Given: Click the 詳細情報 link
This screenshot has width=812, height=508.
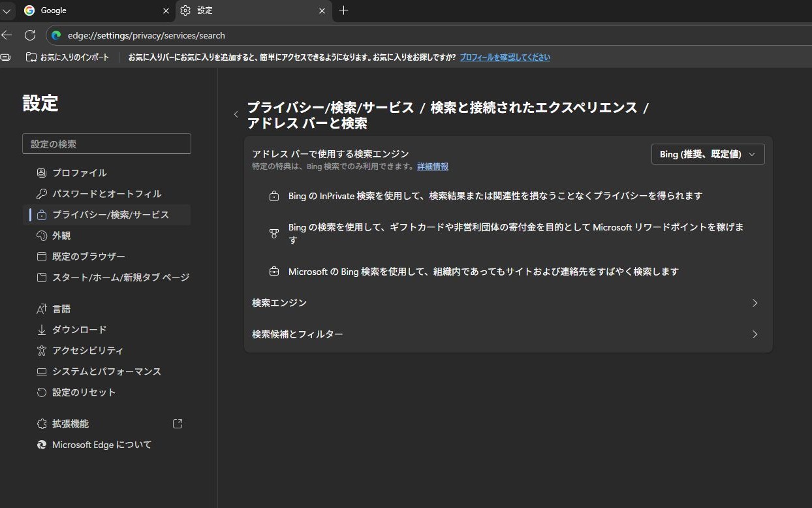Looking at the screenshot, I should tap(433, 167).
